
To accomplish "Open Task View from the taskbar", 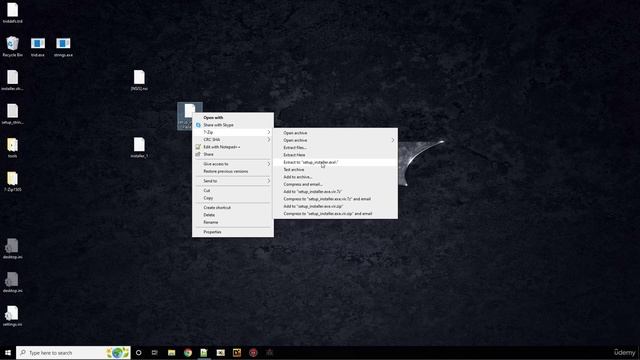I will [x=155, y=353].
